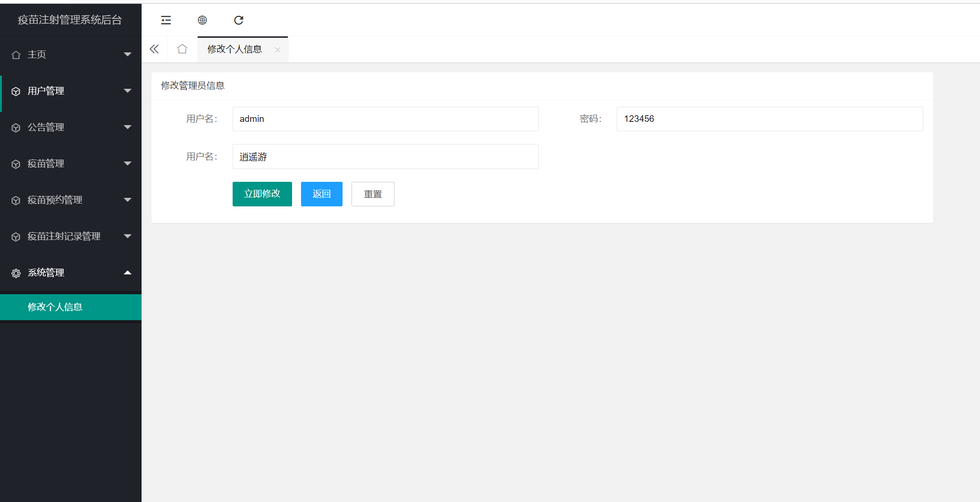
Task: Expand the 疫苗预约管理 arrow
Action: (127, 200)
